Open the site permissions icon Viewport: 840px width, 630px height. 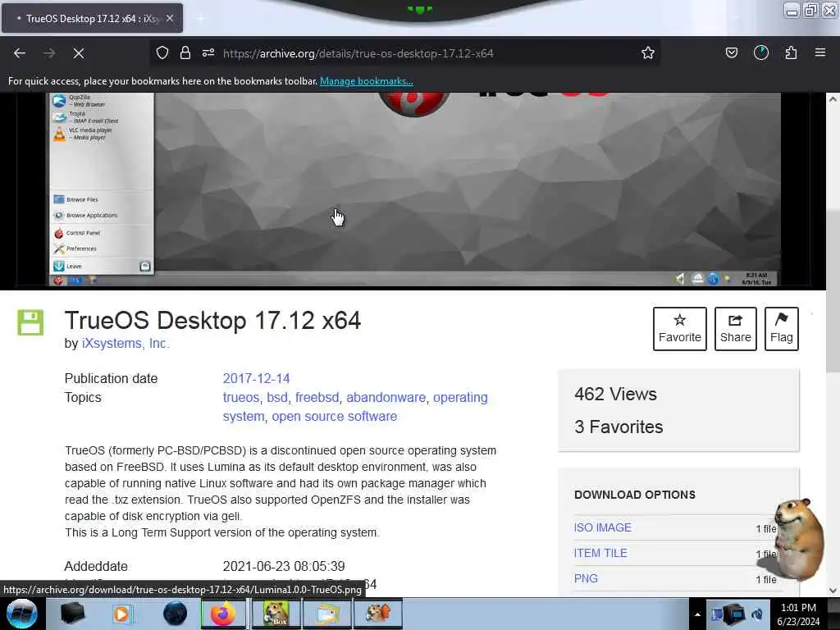click(x=208, y=52)
